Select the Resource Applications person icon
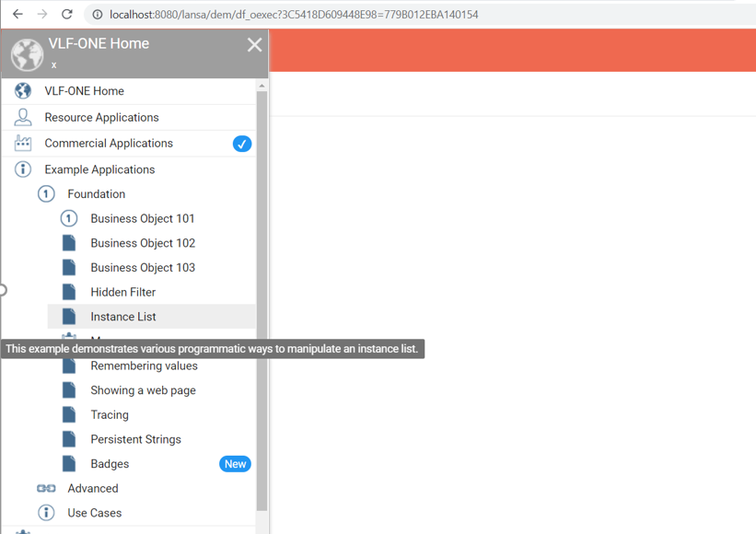The width and height of the screenshot is (756, 534). (22, 117)
